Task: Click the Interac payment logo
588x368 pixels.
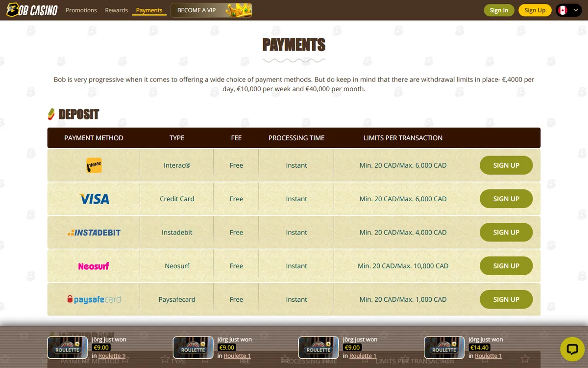Action: tap(94, 165)
